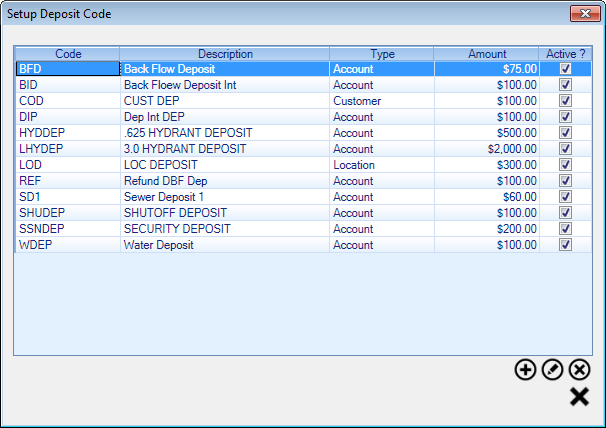Uncheck Active checkbox for BFD row
606x428 pixels.
pos(565,69)
